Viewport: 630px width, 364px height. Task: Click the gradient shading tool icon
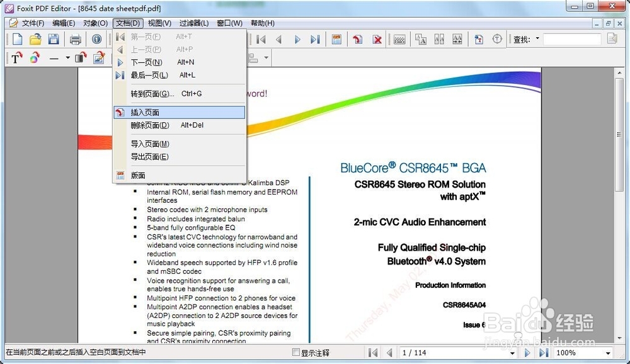81,58
